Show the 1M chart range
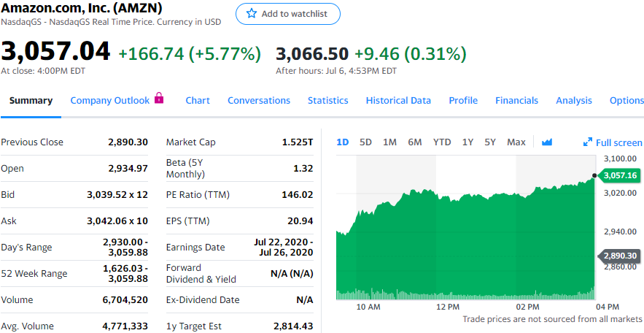This screenshot has width=644, height=333. point(389,142)
